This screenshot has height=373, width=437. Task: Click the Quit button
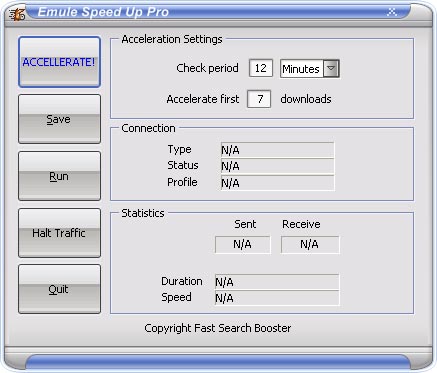[x=59, y=289]
